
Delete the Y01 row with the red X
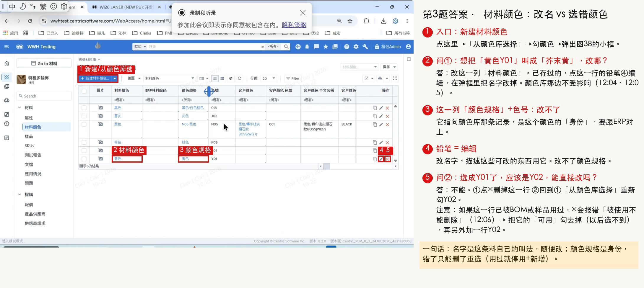point(387,159)
